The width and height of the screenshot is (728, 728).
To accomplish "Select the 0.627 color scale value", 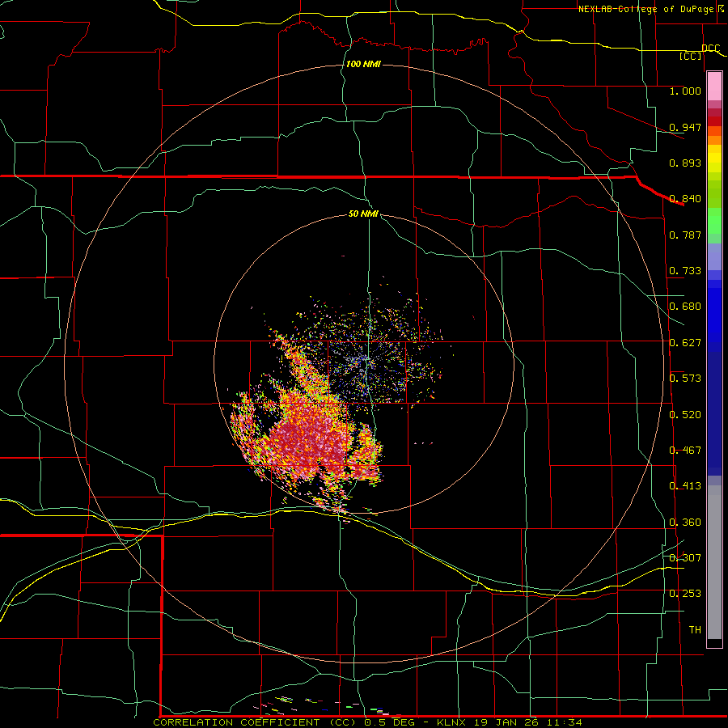I will 685,343.
